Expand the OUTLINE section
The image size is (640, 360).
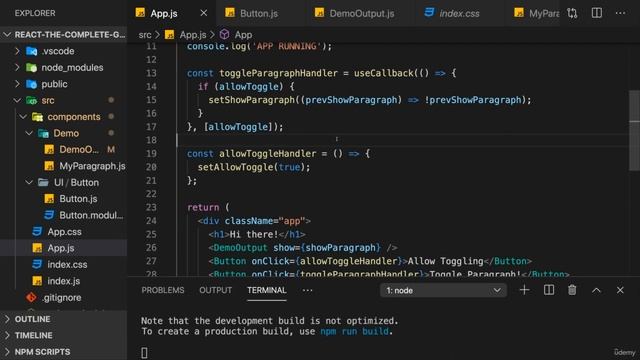[x=33, y=319]
